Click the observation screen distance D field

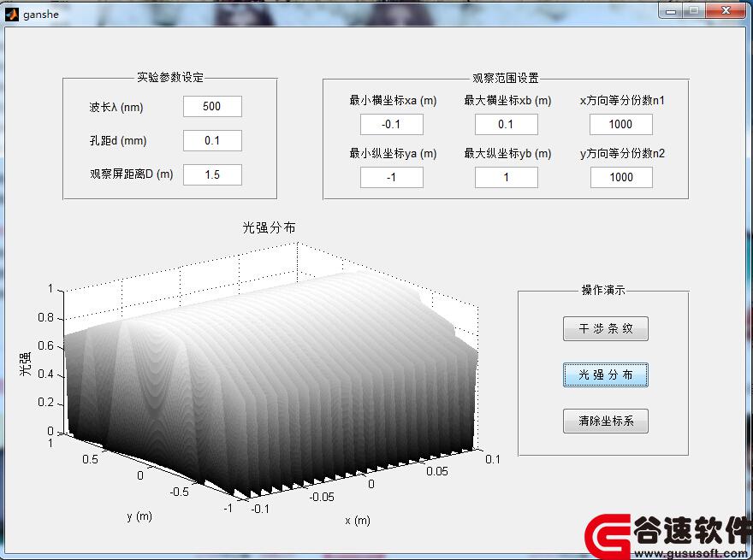(212, 174)
